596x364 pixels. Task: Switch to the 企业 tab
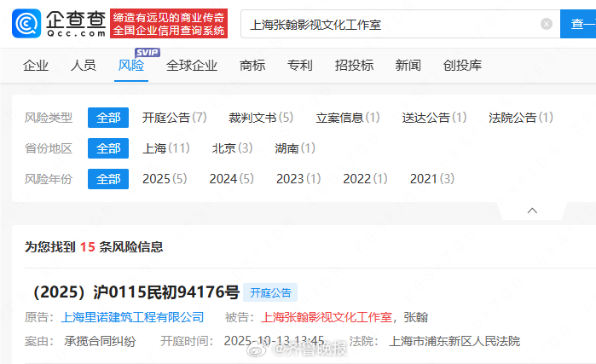pyautogui.click(x=36, y=66)
